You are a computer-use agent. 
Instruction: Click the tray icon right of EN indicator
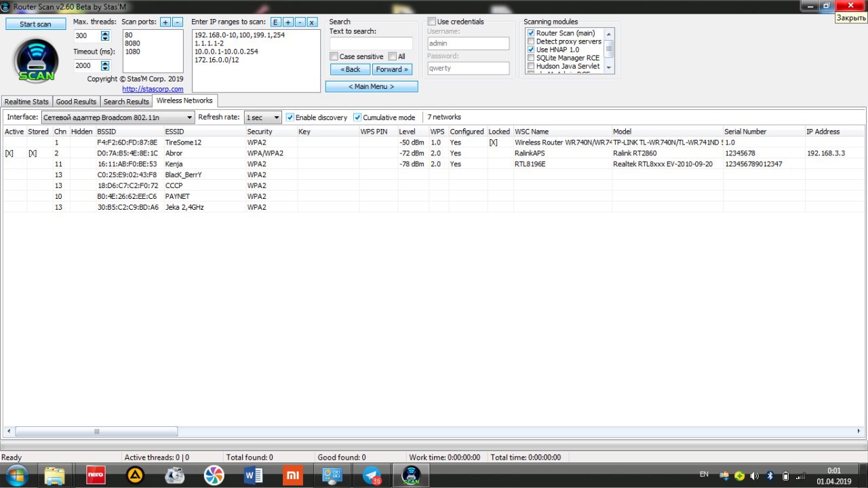pyautogui.click(x=724, y=476)
